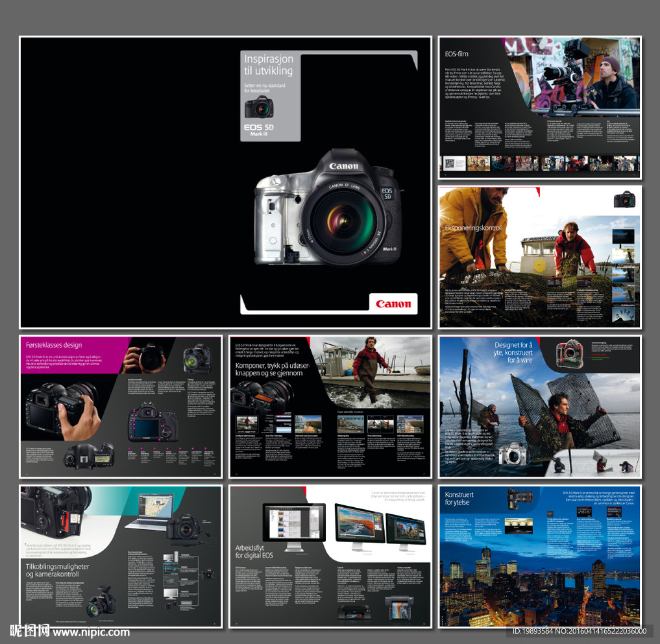Select the small black printer image
This screenshot has width=660, height=644.
[x=355, y=612]
